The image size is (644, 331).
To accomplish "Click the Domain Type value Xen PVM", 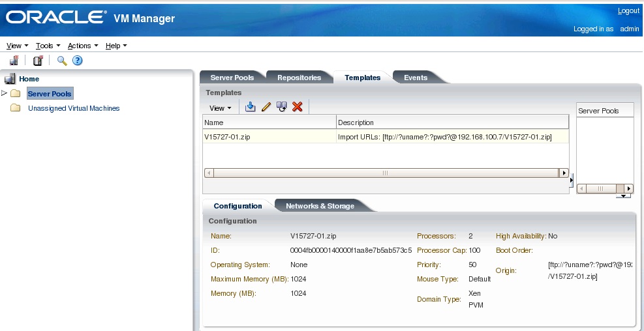I will 476,300.
